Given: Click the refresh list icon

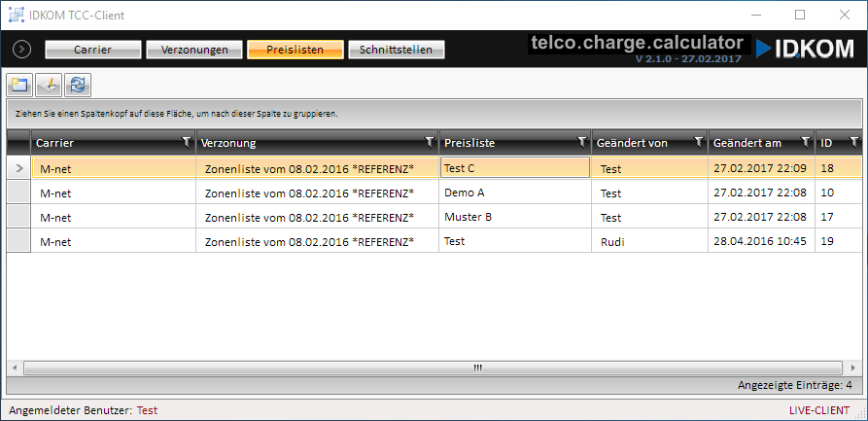Looking at the screenshot, I should (x=78, y=85).
